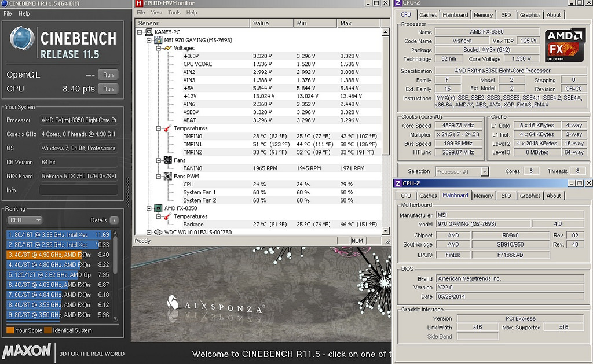Click the Fans node fan icon
The image size is (593, 364).
(167, 160)
